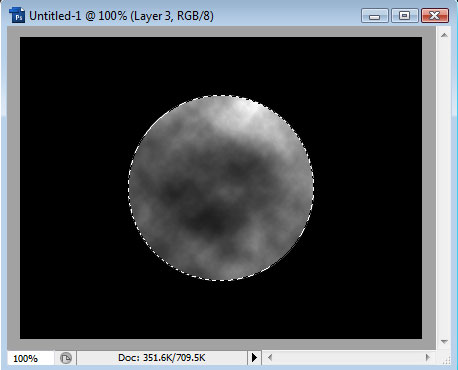
Task: Click the horizontal scrollbar right arrow
Action: point(428,358)
